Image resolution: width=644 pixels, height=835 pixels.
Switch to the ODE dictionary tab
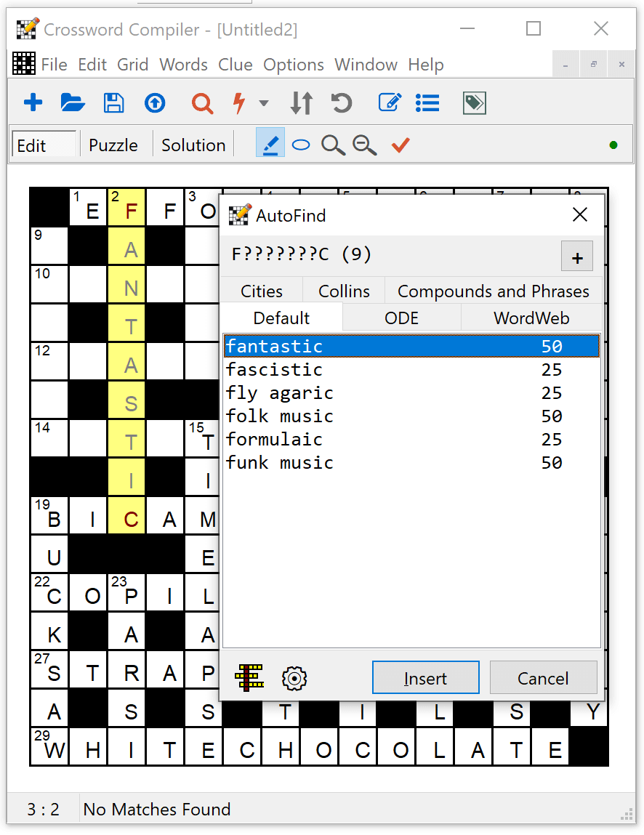click(x=401, y=318)
